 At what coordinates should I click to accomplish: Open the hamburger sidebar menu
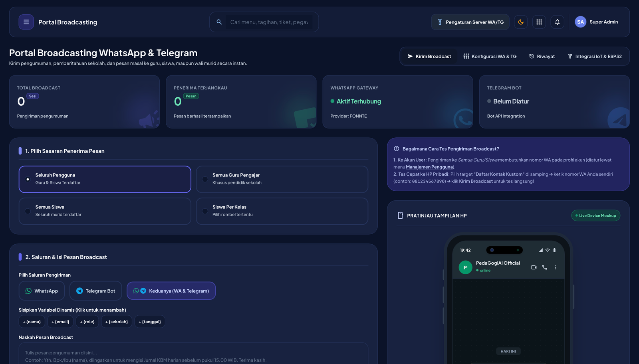pos(26,22)
